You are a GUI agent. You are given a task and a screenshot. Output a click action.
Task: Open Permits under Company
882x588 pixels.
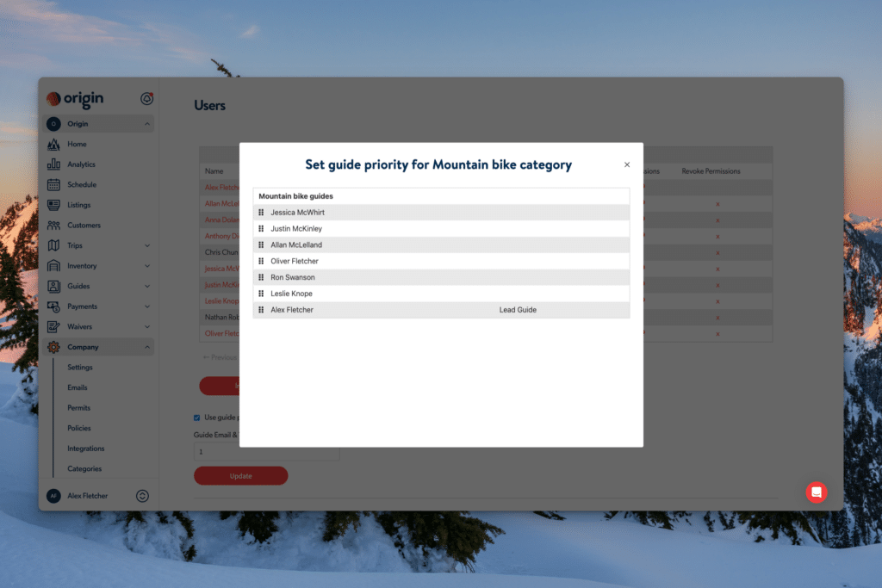[x=78, y=408]
